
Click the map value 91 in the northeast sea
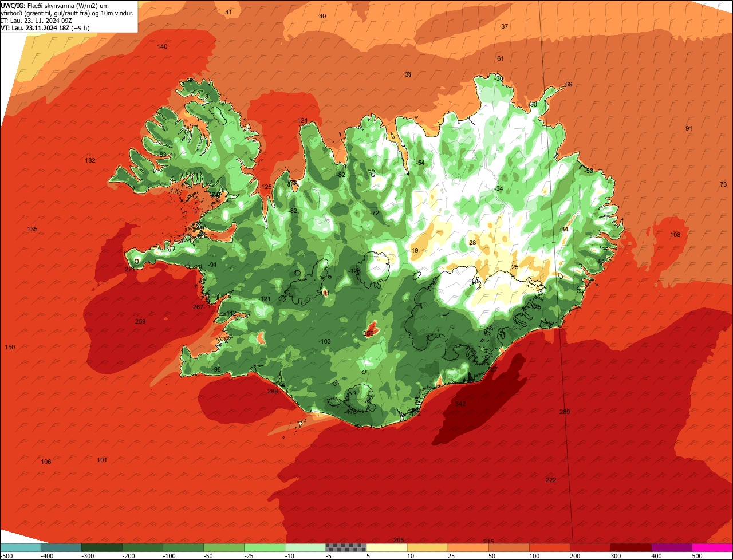(x=689, y=128)
